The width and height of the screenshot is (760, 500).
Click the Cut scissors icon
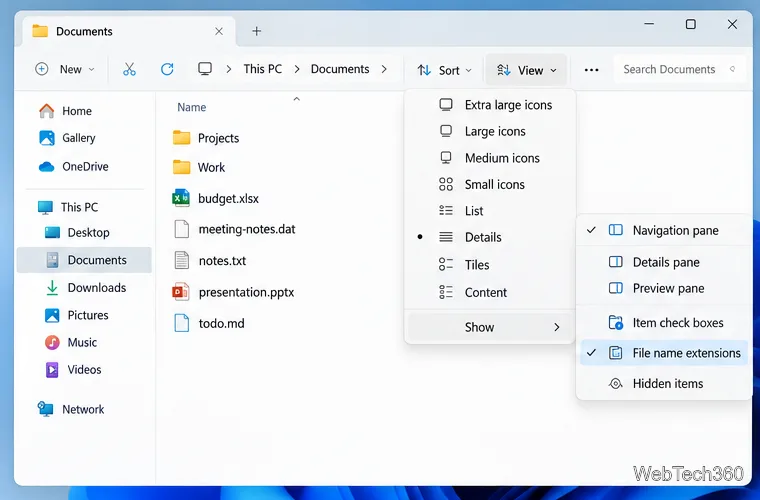(129, 69)
